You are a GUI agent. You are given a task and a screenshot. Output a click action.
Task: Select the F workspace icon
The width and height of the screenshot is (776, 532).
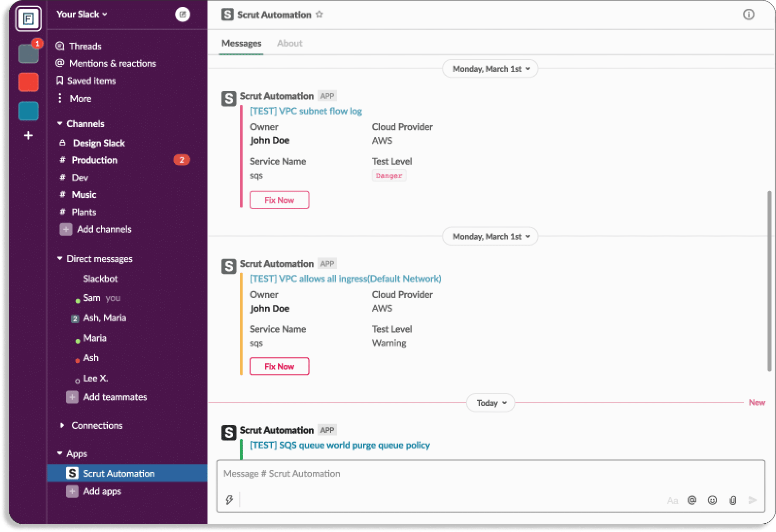pyautogui.click(x=28, y=19)
